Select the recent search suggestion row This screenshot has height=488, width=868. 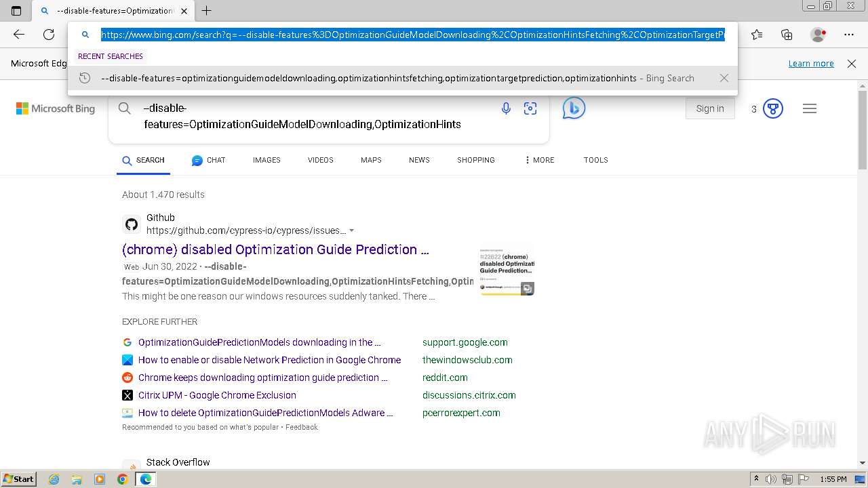click(x=403, y=78)
